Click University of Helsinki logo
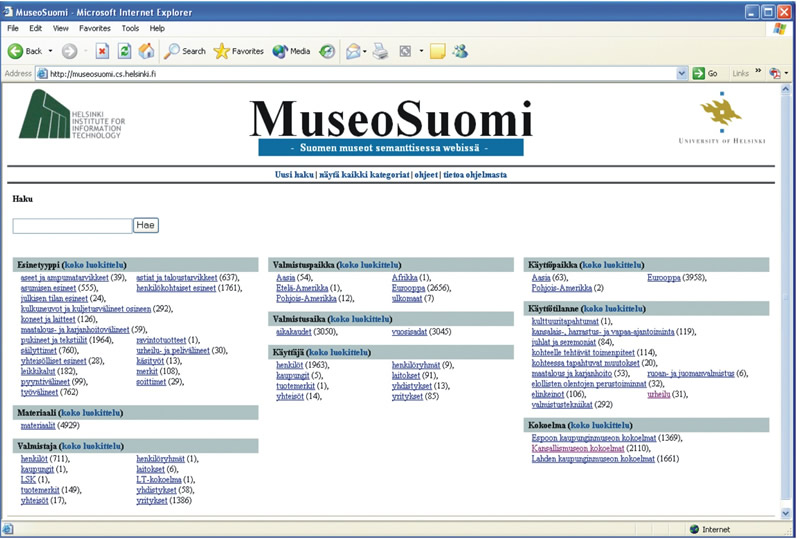The image size is (800, 539). coord(721,118)
